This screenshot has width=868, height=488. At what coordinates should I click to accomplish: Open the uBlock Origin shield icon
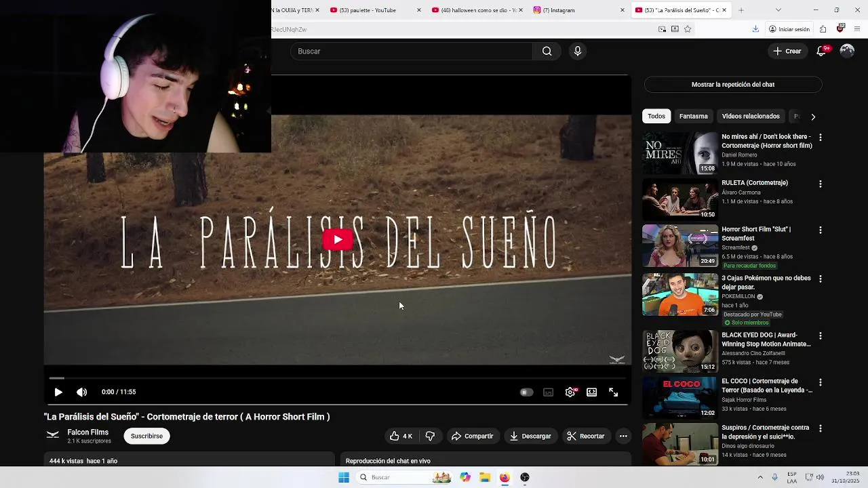pyautogui.click(x=841, y=28)
